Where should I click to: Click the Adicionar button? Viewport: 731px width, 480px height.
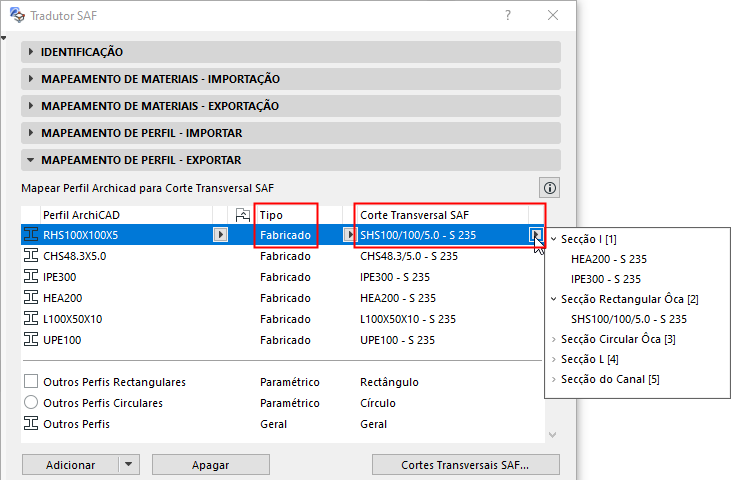(70, 465)
